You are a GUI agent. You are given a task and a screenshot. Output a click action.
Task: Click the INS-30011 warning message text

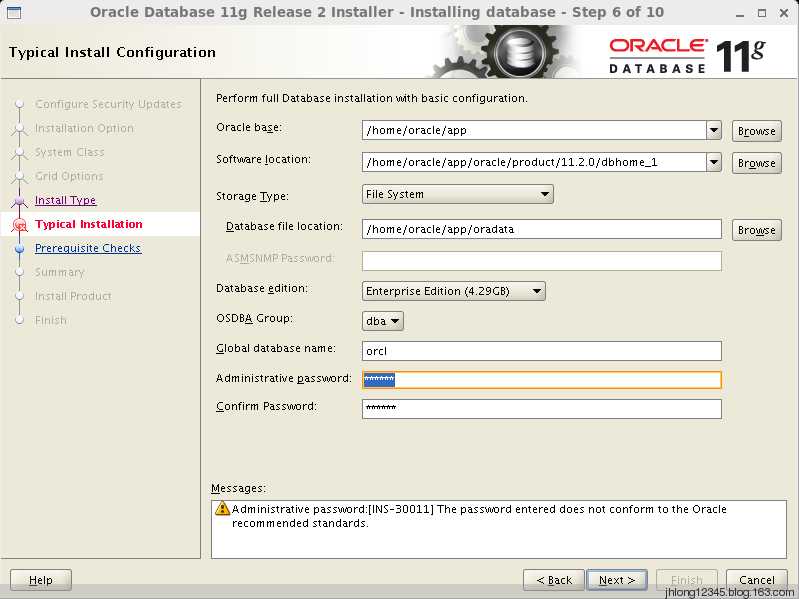click(479, 516)
